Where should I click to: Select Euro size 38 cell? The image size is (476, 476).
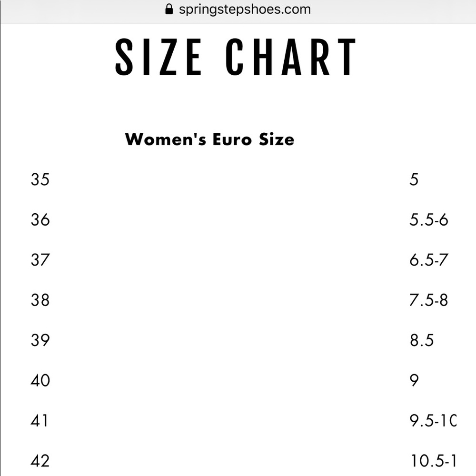click(40, 300)
